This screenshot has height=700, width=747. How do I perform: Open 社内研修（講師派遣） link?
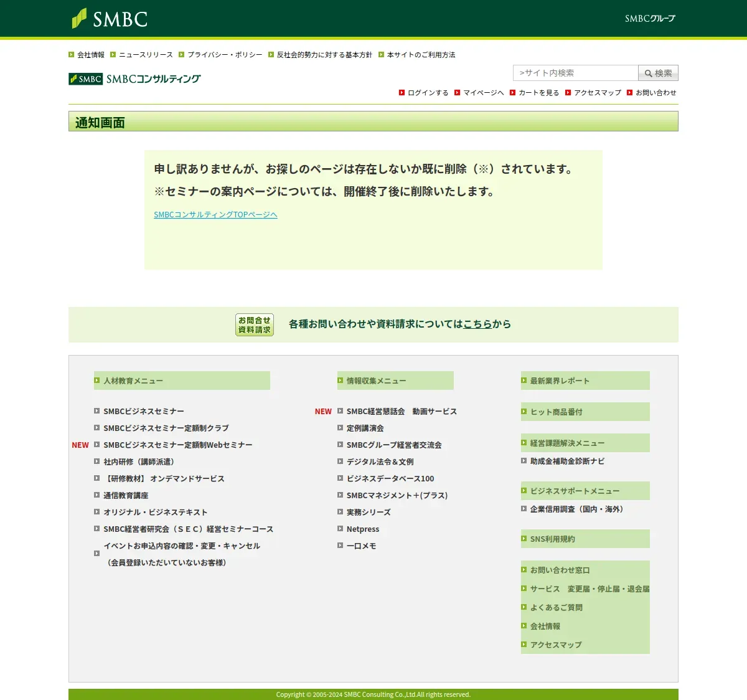tap(141, 462)
